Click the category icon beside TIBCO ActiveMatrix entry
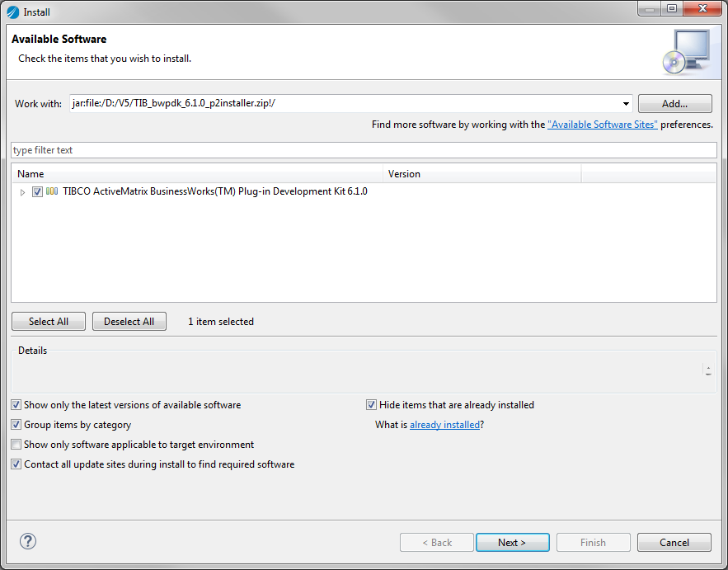This screenshot has height=570, width=728. [52, 191]
